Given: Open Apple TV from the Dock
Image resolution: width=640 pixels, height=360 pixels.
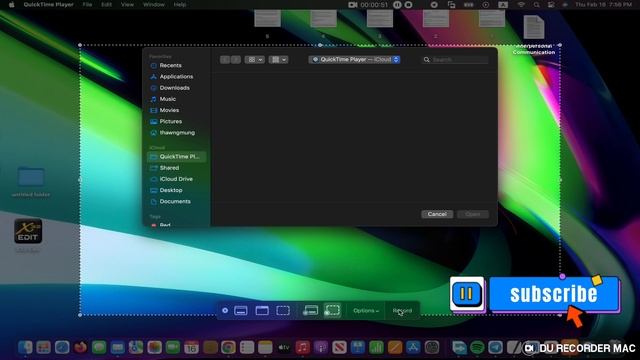Looking at the screenshot, I should 284,347.
